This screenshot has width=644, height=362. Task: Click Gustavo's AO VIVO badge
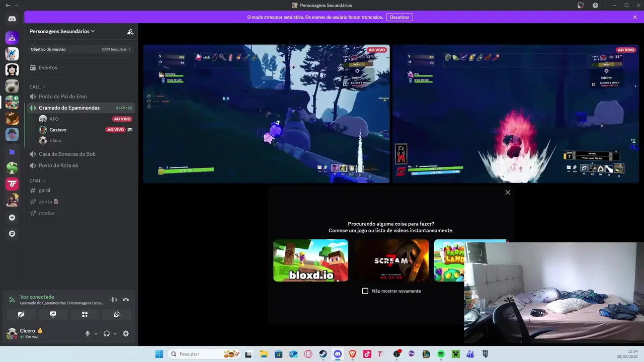115,130
